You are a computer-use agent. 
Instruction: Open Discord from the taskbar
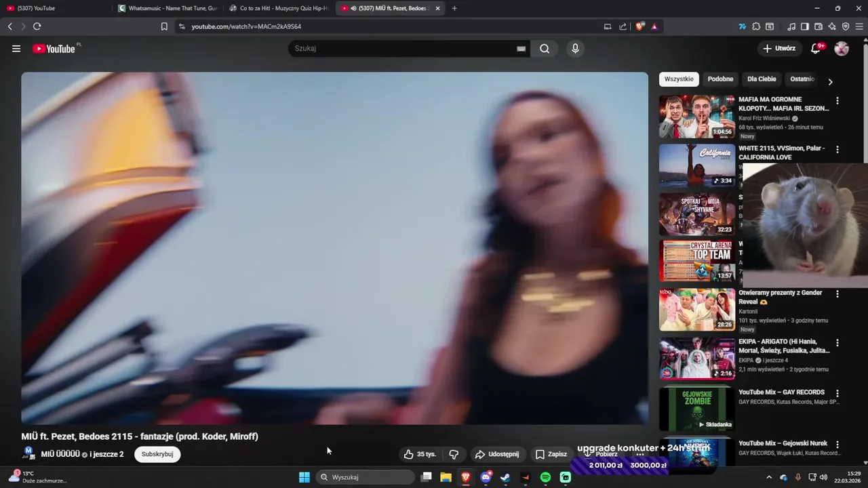pos(486,477)
